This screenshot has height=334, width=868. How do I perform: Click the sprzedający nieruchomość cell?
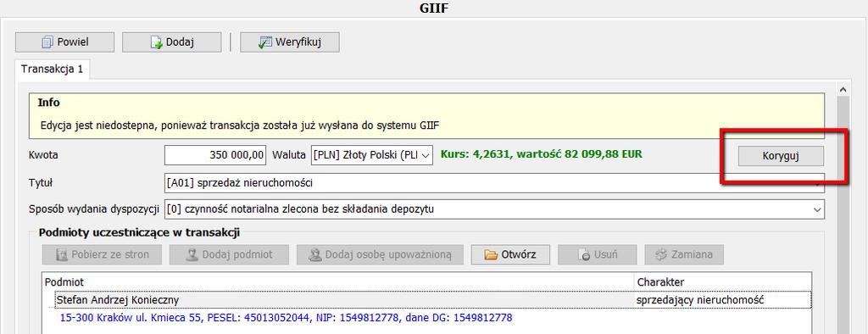click(722, 299)
